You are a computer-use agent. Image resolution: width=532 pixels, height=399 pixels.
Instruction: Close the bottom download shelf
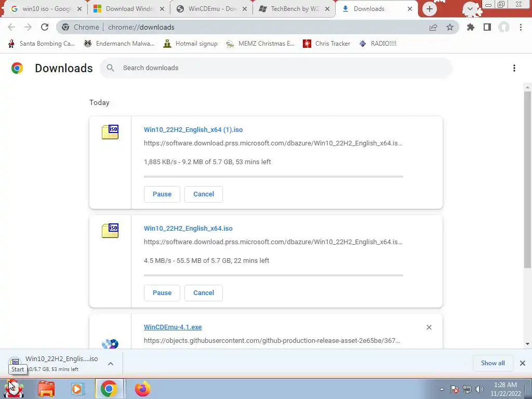(523, 363)
